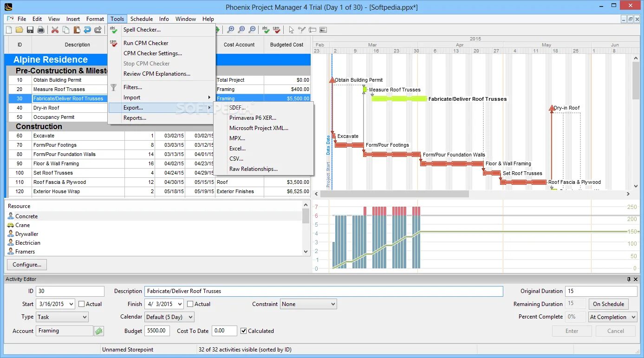The height and width of the screenshot is (358, 644).
Task: Zoom out on the Gantt timeline
Action: 252,30
